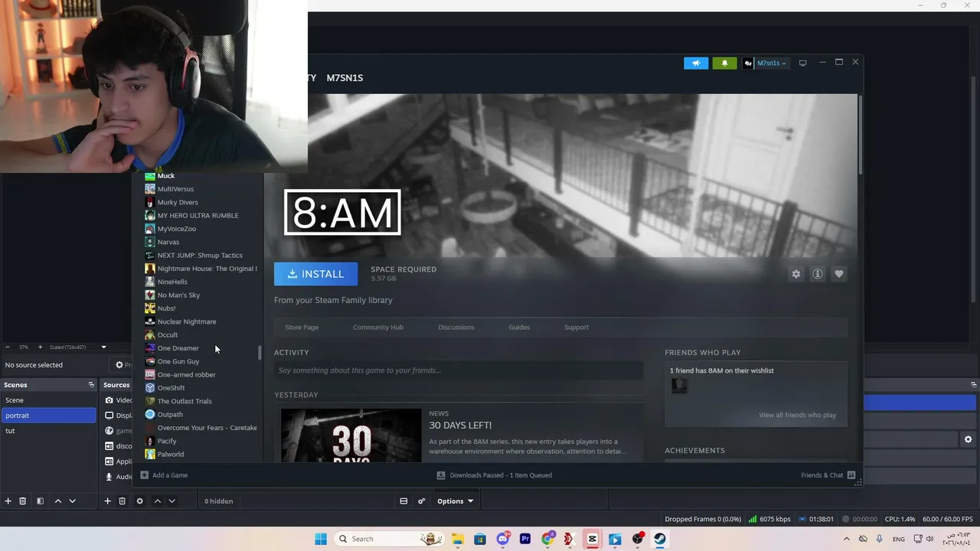Move selected scene down

[72, 501]
